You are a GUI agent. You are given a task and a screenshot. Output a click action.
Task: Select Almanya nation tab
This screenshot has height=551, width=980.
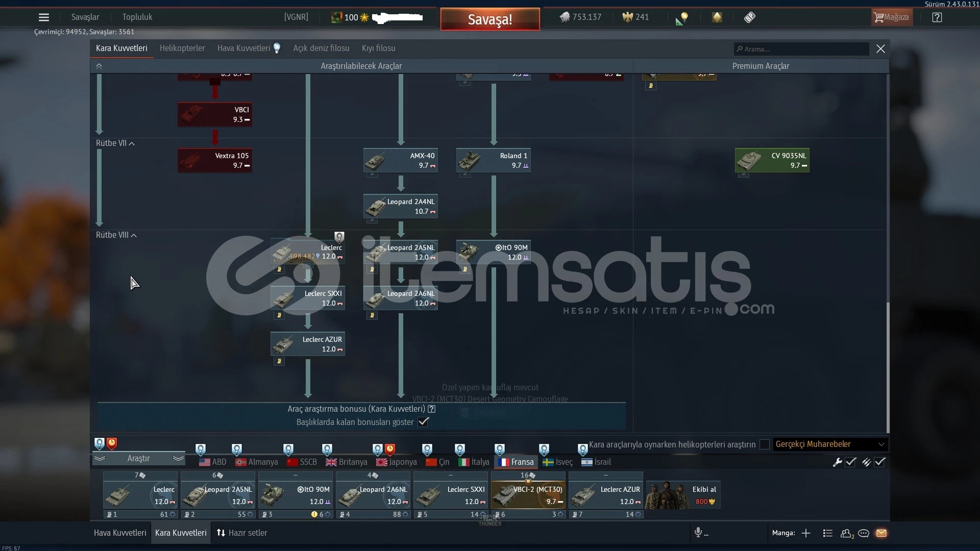pyautogui.click(x=257, y=462)
